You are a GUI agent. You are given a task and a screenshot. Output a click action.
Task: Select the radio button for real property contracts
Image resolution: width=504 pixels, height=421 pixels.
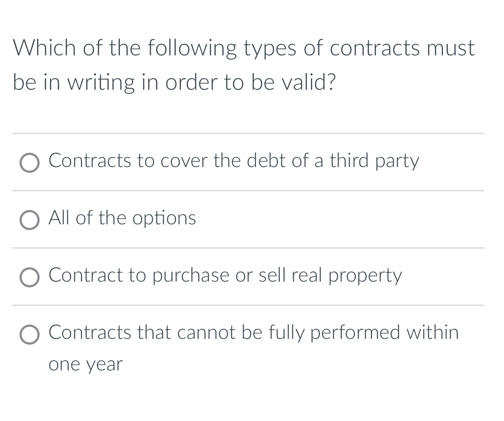(30, 277)
